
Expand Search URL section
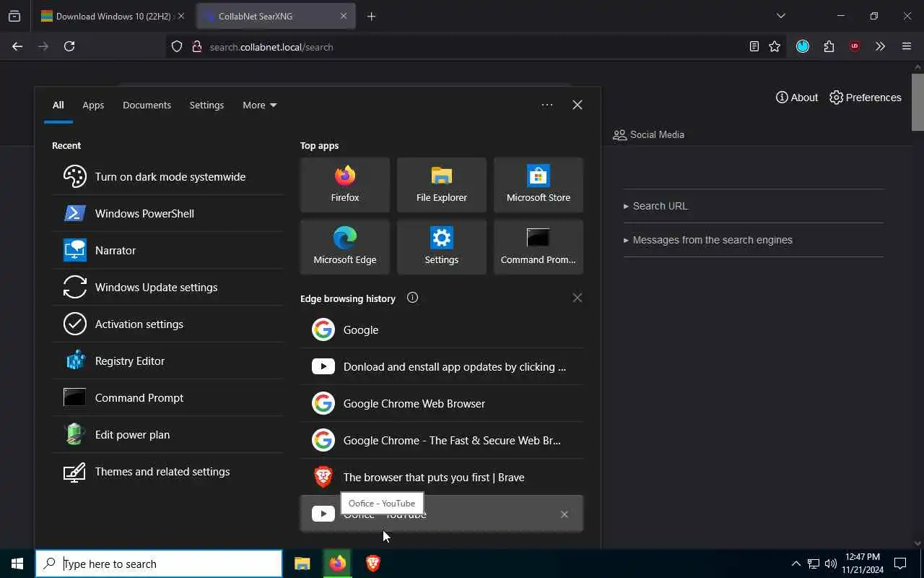point(655,206)
